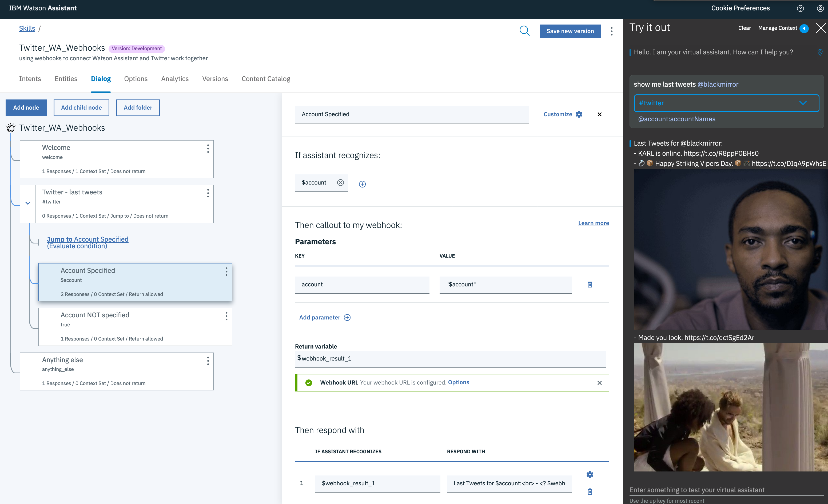Open the search magnifier icon
The width and height of the screenshot is (828, 504).
524,31
